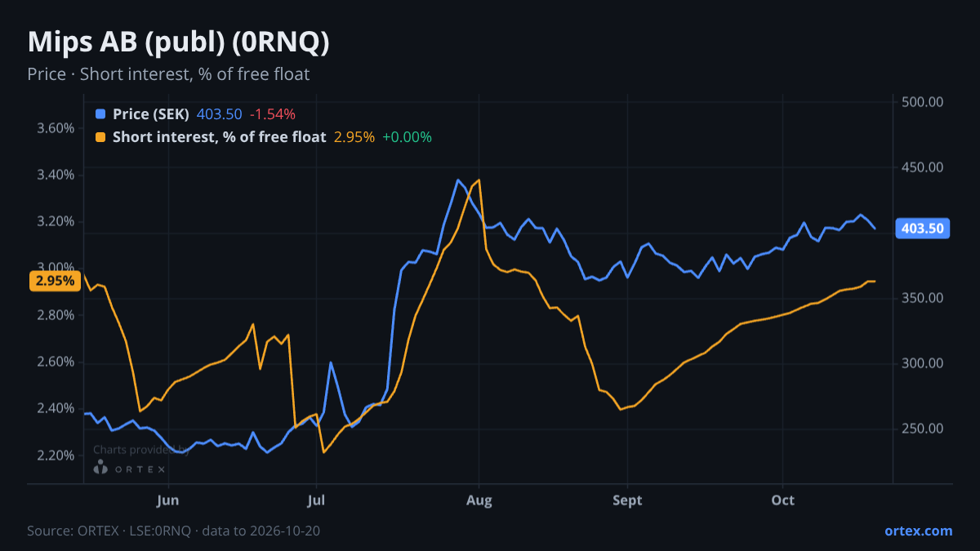Click the 2.20% left axis label

[56, 455]
